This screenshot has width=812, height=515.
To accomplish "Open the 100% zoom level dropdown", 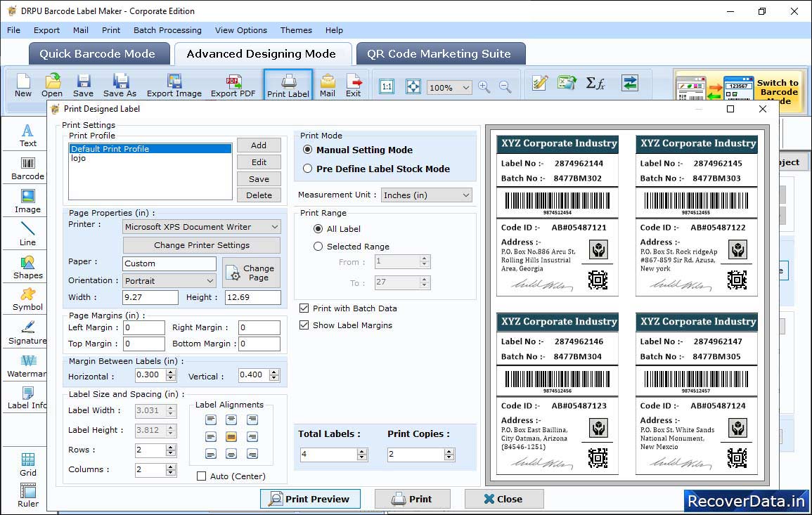I will pos(449,87).
